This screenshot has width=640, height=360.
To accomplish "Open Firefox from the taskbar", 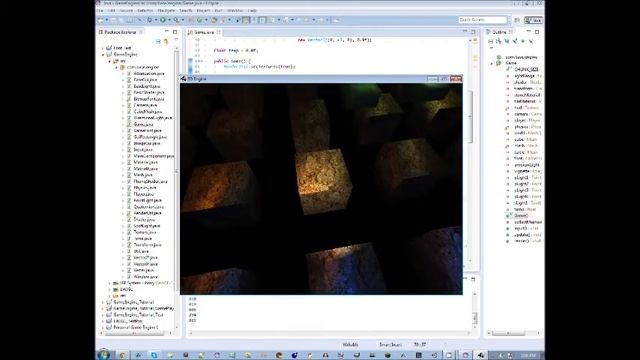I will point(279,355).
